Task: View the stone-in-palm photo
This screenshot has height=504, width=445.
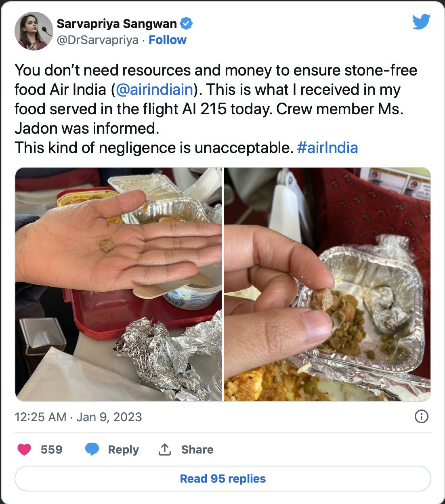Action: [x=119, y=284]
